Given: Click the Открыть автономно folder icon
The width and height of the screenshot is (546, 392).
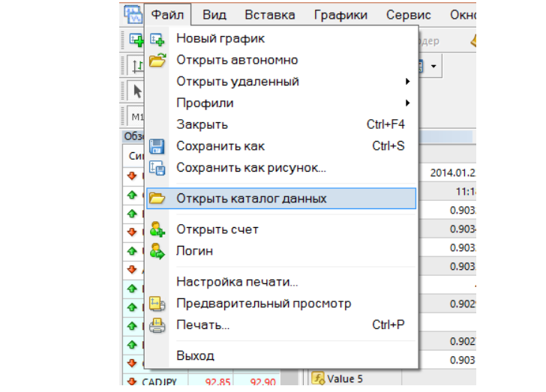Looking at the screenshot, I should pos(157,60).
